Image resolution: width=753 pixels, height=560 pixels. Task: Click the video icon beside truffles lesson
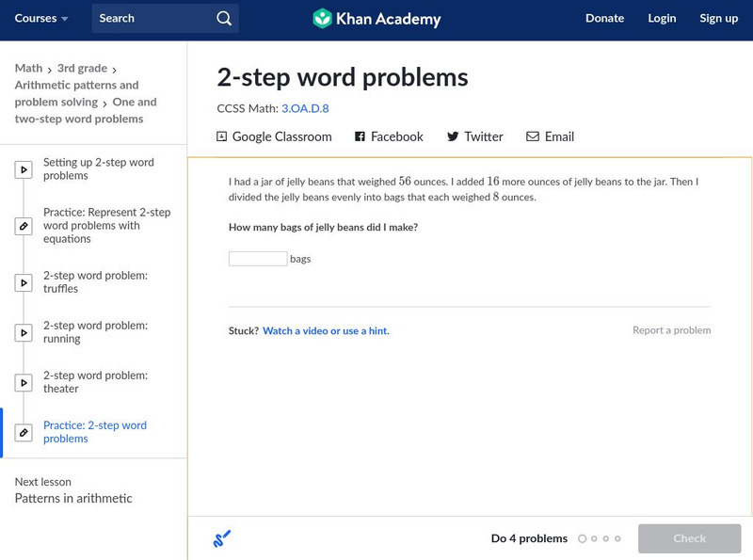click(24, 282)
